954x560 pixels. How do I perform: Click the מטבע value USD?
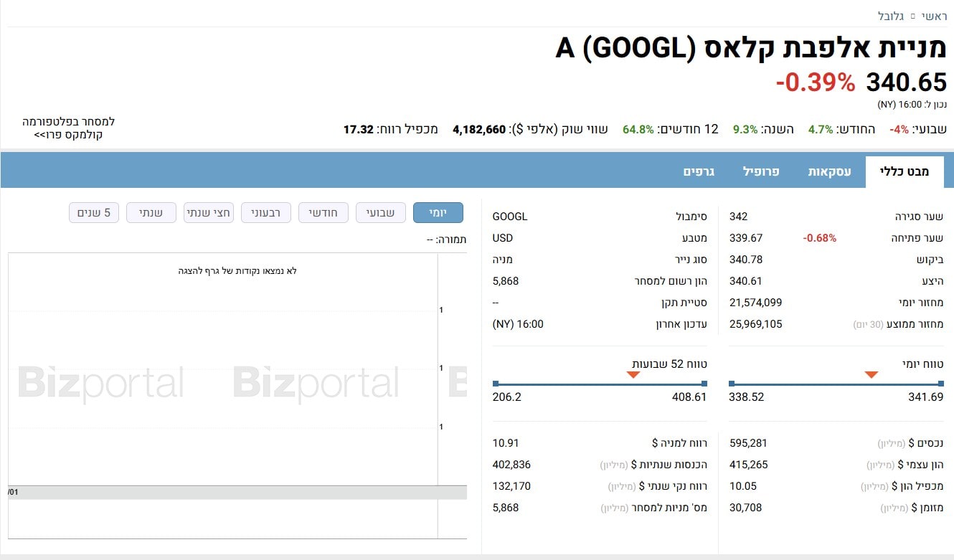[x=503, y=238]
